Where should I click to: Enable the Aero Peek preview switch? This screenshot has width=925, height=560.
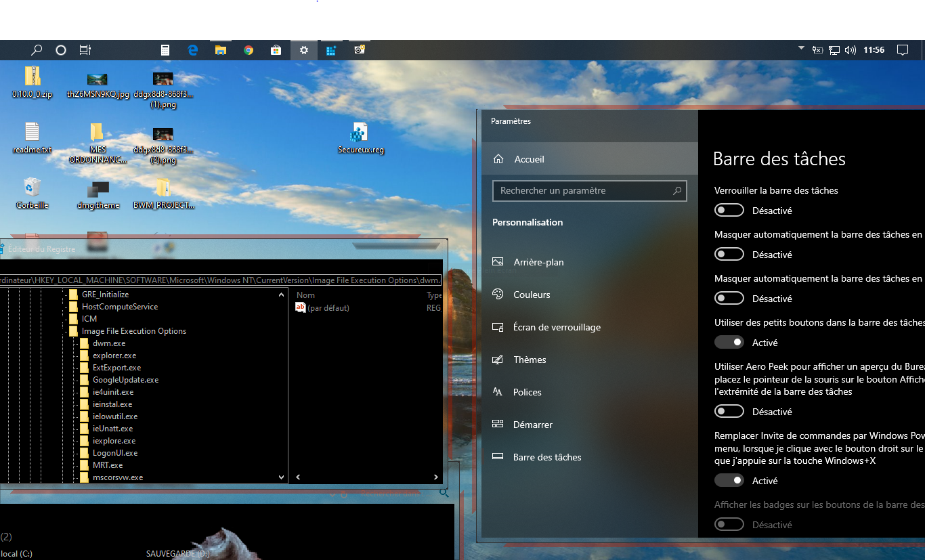coord(729,412)
